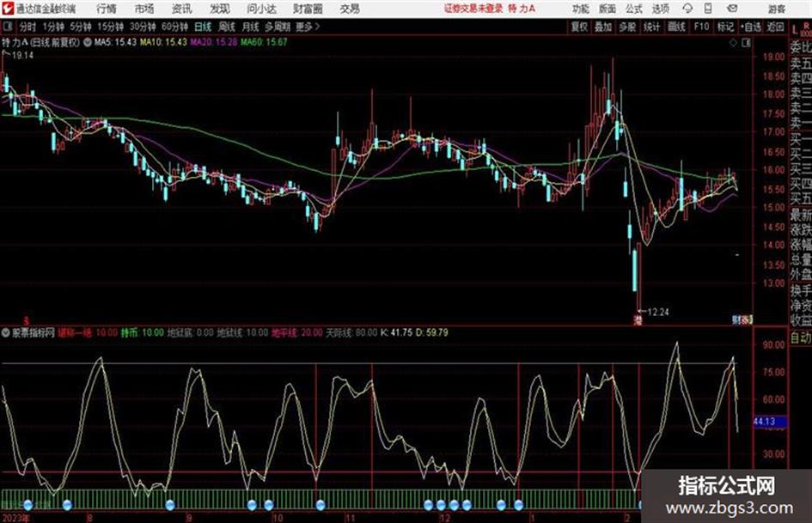Screen dimensions: 812x523
Task: Open the 财富圈 menu
Action: [x=308, y=9]
